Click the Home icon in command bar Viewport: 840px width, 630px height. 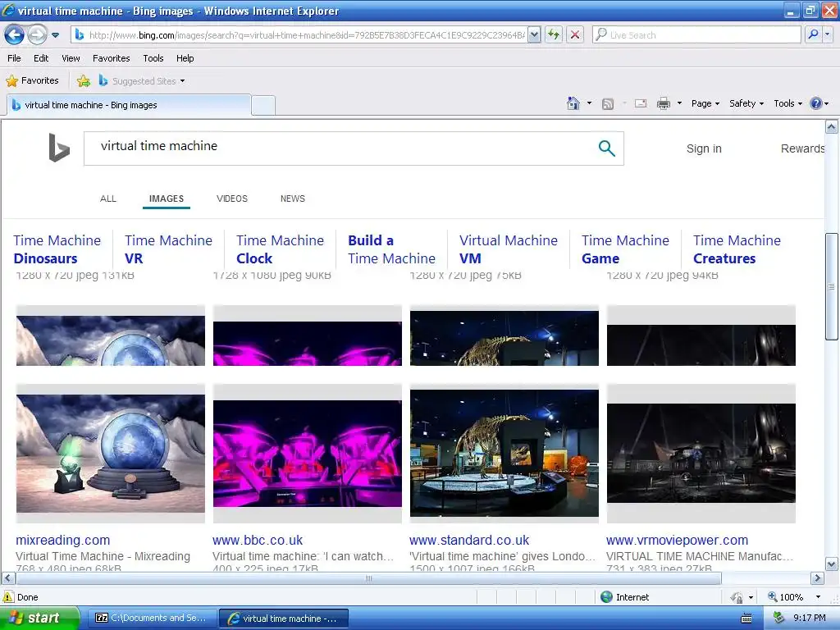[573, 103]
